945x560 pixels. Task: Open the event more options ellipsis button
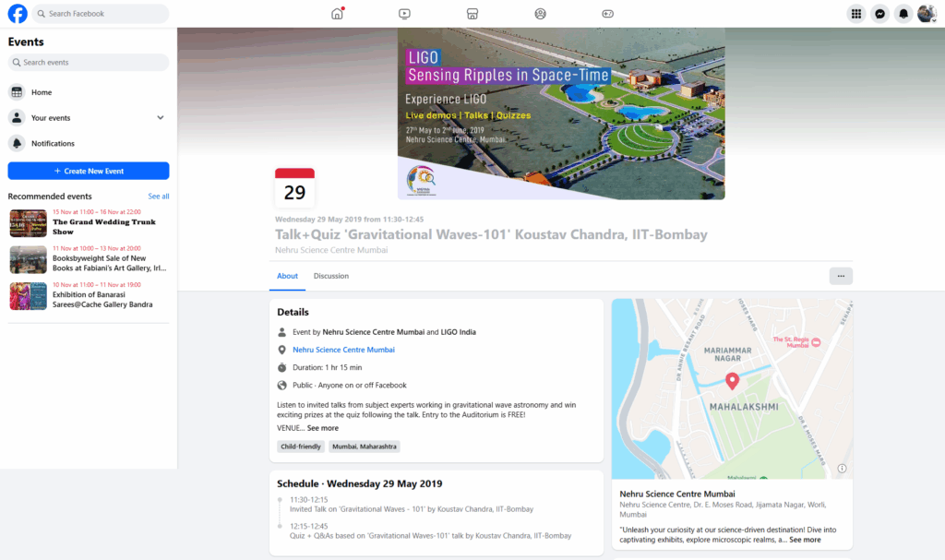(841, 276)
